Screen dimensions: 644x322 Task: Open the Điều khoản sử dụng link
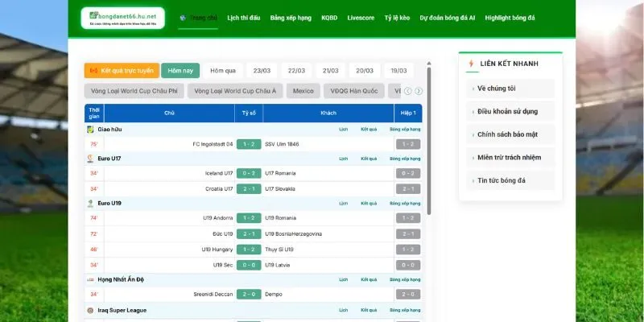pos(510,111)
